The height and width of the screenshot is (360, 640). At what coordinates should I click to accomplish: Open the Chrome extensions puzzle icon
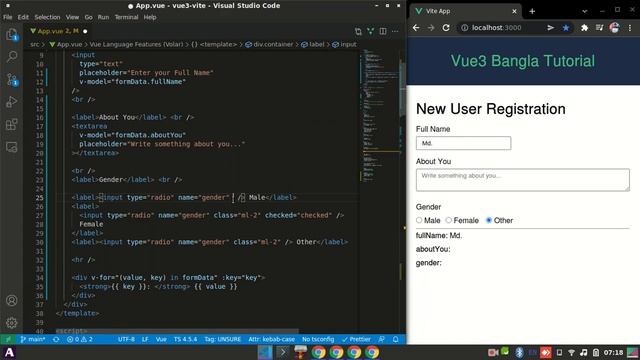[584, 28]
